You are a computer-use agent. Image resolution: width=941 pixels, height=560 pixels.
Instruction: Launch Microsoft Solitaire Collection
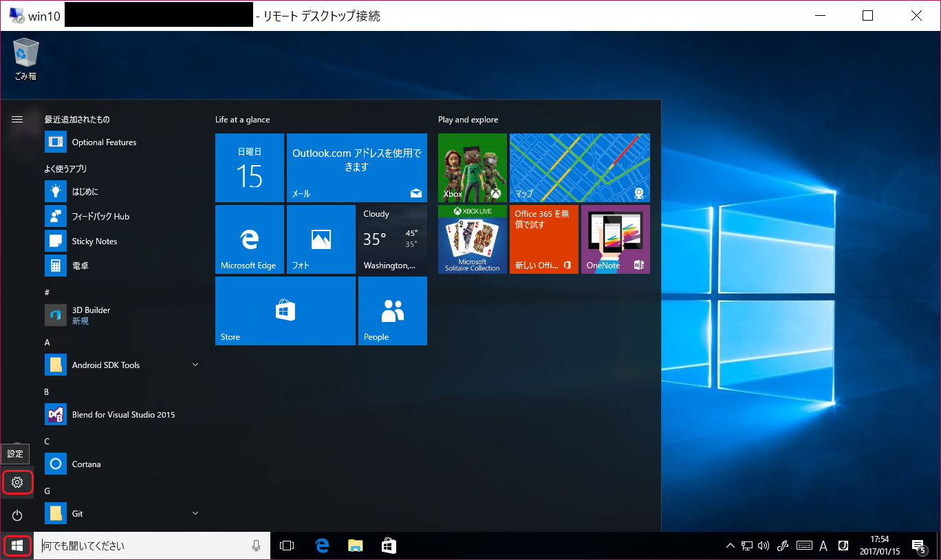pos(472,239)
